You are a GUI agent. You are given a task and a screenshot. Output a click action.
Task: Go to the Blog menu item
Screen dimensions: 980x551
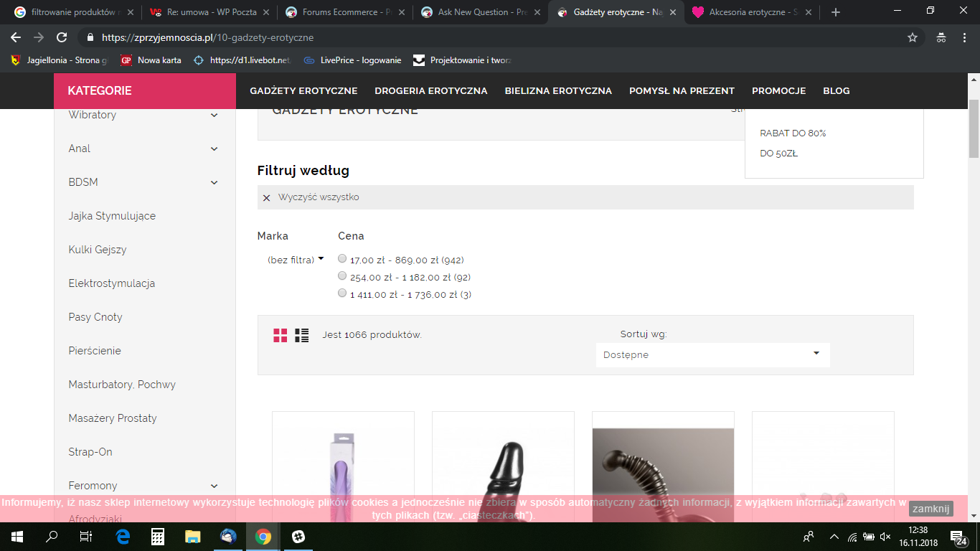pyautogui.click(x=837, y=91)
